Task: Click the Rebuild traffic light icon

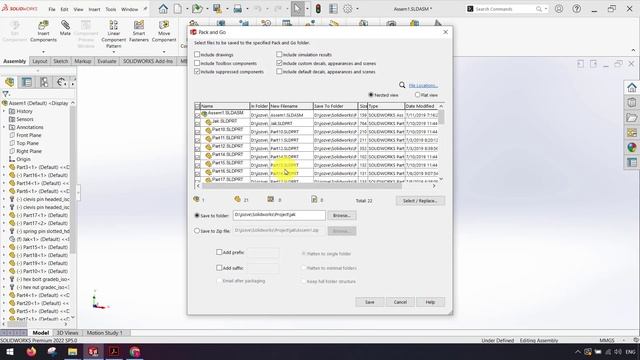Action: pos(318,9)
